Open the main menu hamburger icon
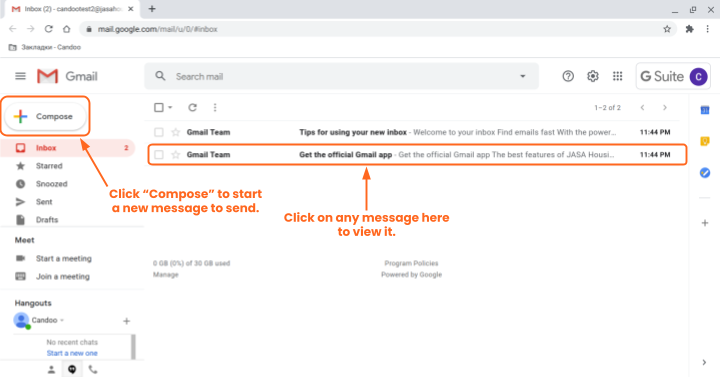This screenshot has height=377, width=720. click(20, 76)
